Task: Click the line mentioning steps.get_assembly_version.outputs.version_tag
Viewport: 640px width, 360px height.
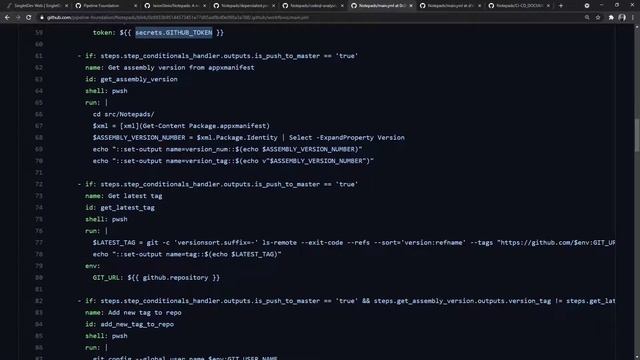Action: (x=346, y=301)
